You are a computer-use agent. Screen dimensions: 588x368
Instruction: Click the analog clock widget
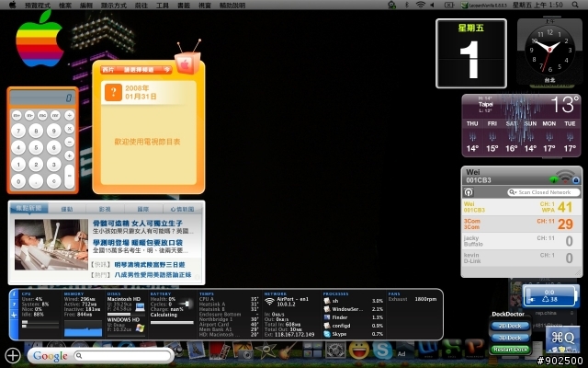click(x=549, y=51)
